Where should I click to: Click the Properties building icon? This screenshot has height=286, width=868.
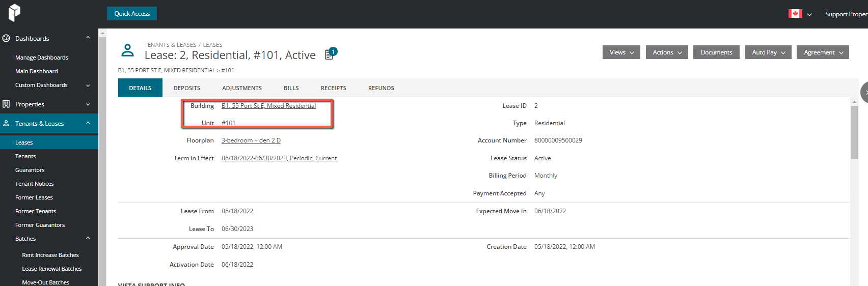(6, 104)
